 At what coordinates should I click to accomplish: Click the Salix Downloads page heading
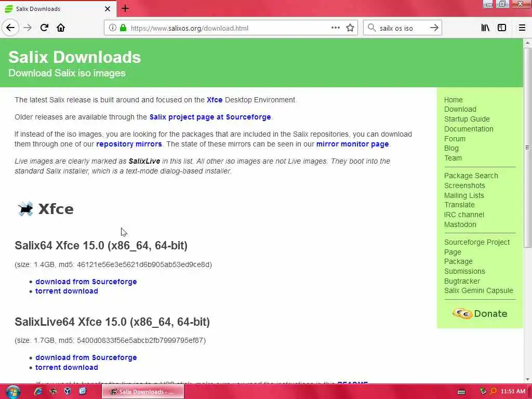click(x=75, y=57)
